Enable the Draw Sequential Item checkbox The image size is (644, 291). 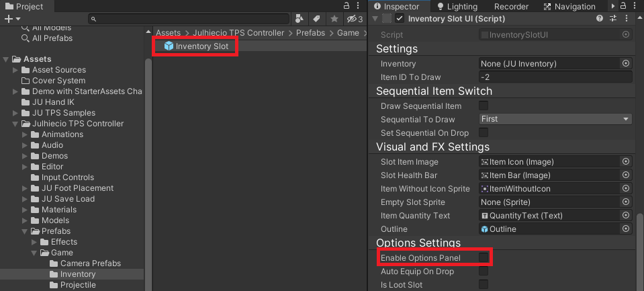[483, 106]
